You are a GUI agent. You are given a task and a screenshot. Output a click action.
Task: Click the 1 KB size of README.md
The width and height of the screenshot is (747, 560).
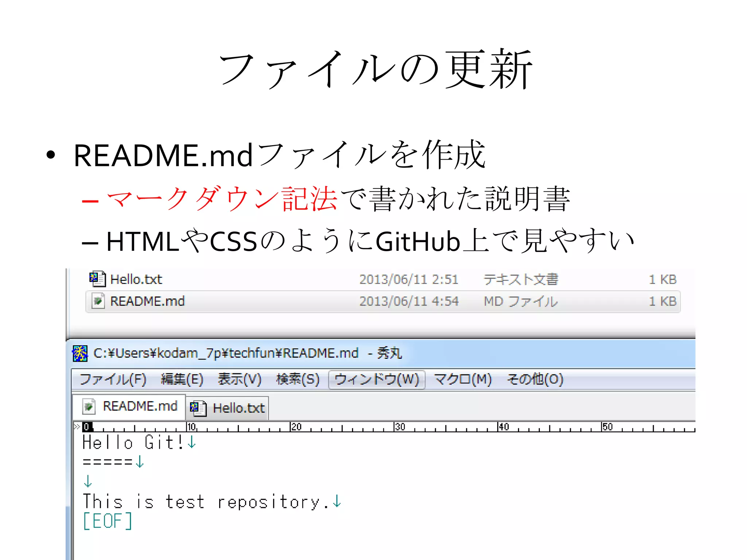coord(663,302)
